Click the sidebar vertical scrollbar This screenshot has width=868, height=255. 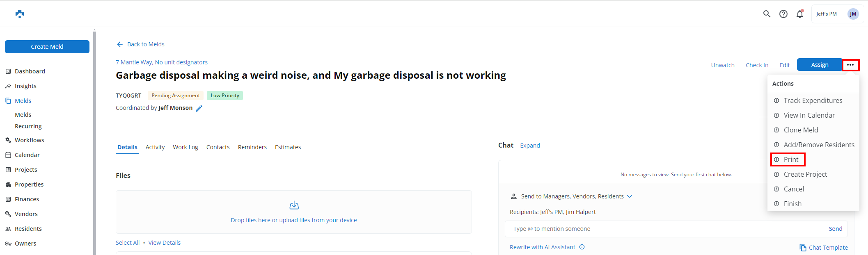(x=94, y=143)
